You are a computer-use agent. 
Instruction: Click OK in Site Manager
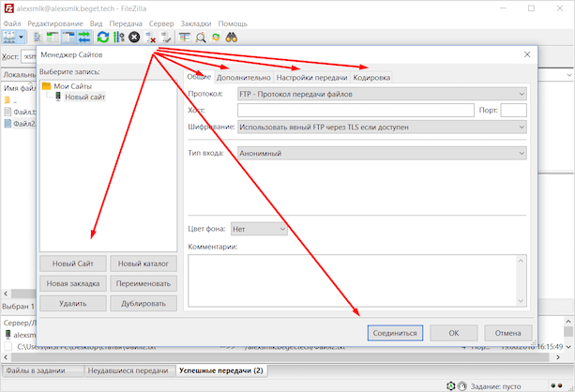click(454, 333)
